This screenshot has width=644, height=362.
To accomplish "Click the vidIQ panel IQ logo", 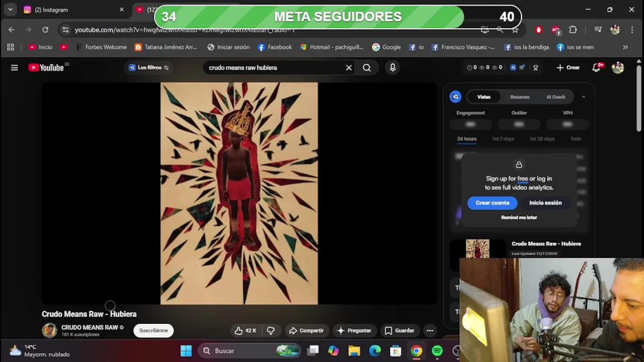I will point(455,97).
